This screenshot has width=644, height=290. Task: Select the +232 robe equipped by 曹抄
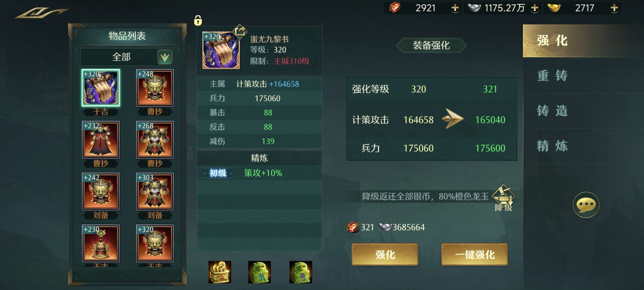coord(101,140)
